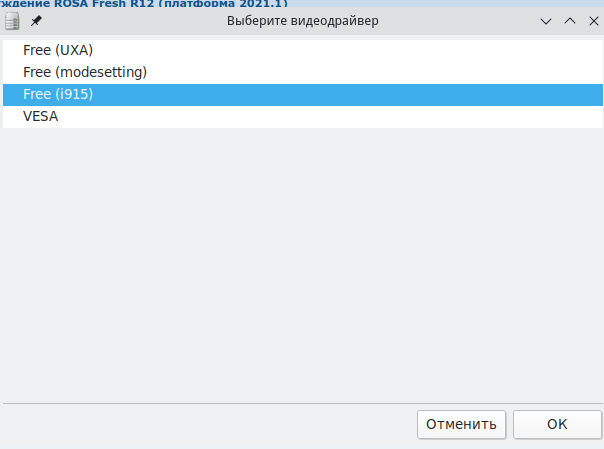Minimize the dialog with the down chevron
The height and width of the screenshot is (449, 604).
pos(546,21)
